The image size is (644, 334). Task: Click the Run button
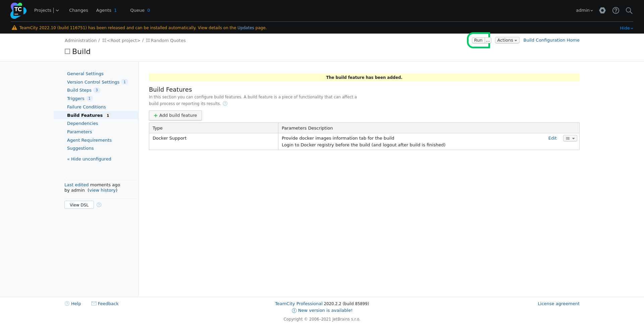tap(478, 40)
